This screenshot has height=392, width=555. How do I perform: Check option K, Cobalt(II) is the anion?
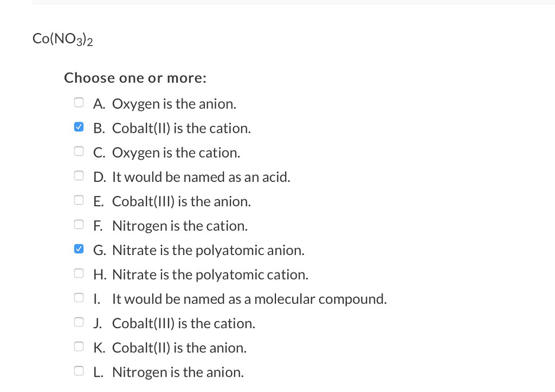point(79,346)
